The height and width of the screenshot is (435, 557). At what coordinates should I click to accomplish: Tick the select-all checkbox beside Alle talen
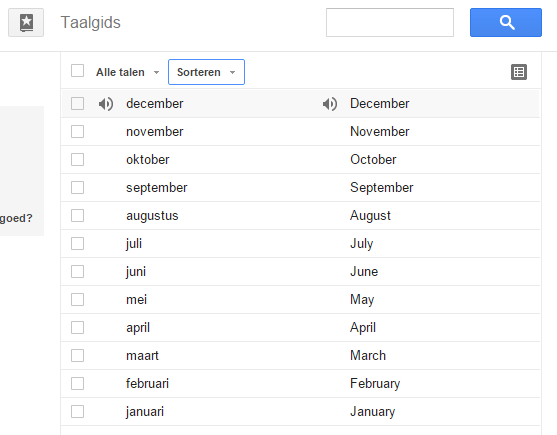[x=77, y=71]
